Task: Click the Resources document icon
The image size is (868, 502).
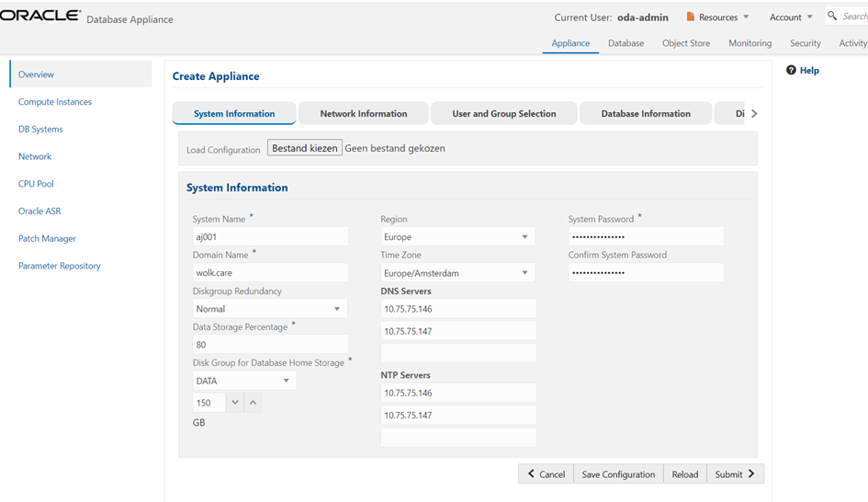Action: tap(691, 17)
